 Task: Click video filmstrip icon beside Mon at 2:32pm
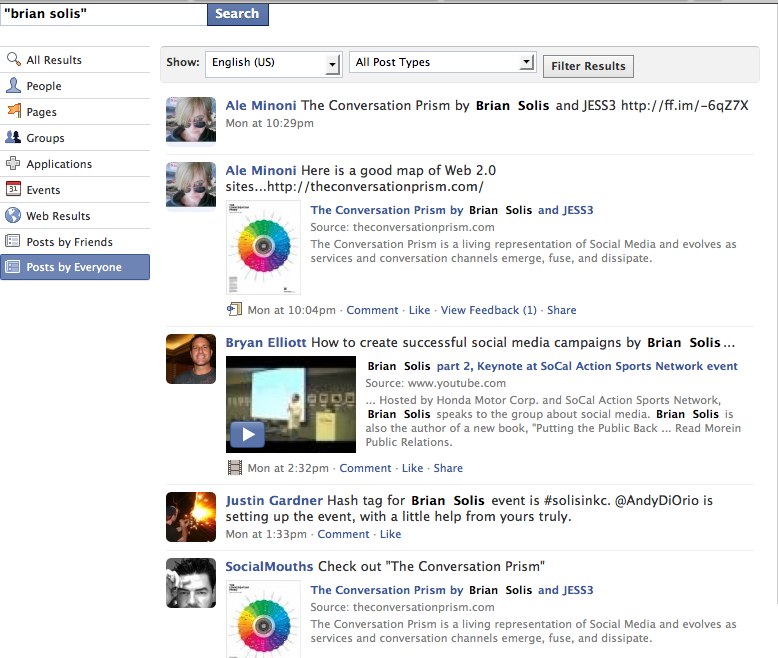[234, 467]
